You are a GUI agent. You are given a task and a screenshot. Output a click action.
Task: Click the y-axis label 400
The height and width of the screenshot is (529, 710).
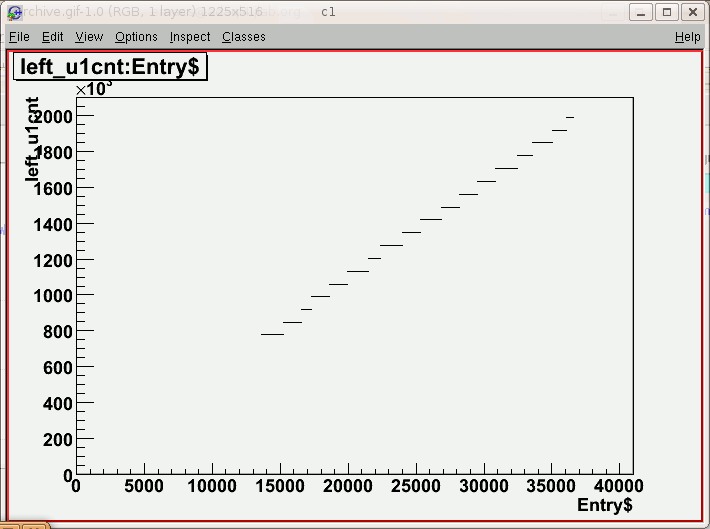[58, 403]
